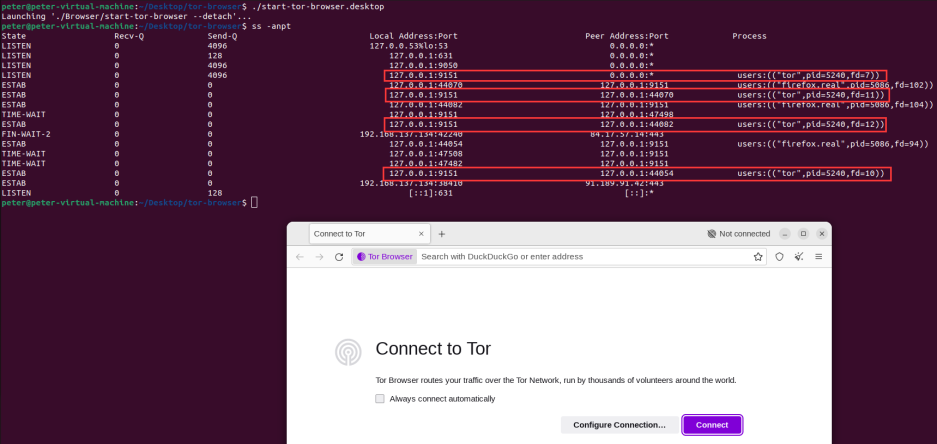Click the Back arrow in Tor Browser
Screen dimensions: 937x444
click(x=300, y=257)
